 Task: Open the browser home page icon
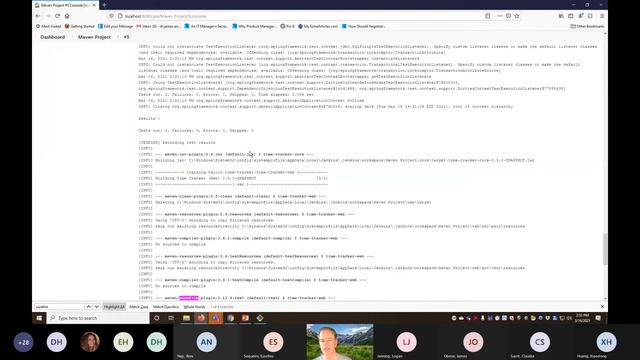tap(67, 16)
